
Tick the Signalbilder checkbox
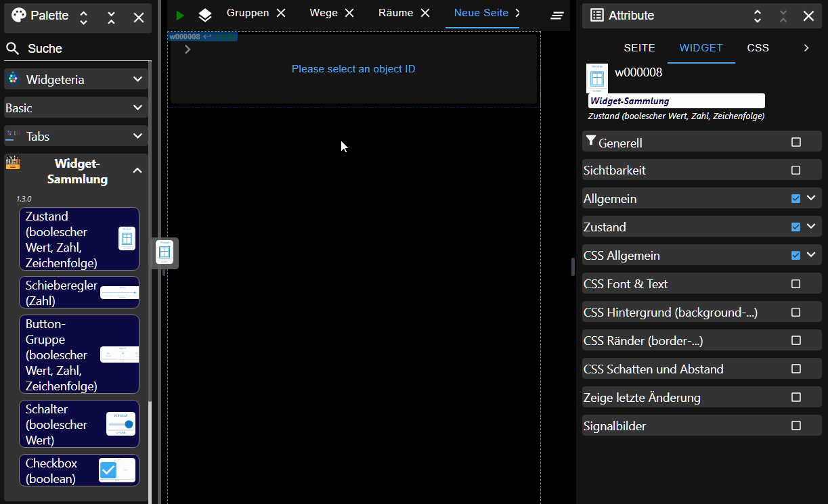pyautogui.click(x=796, y=426)
